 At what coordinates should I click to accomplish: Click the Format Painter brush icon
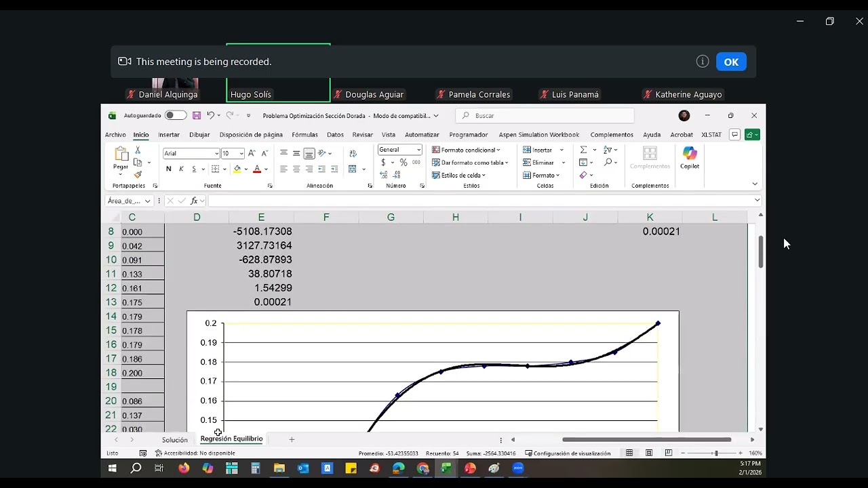(x=138, y=175)
